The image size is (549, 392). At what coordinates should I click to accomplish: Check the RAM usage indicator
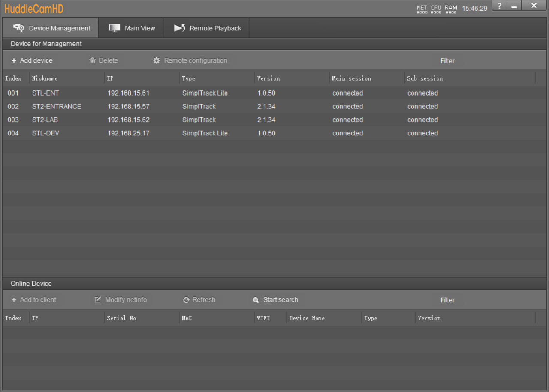tap(451, 9)
